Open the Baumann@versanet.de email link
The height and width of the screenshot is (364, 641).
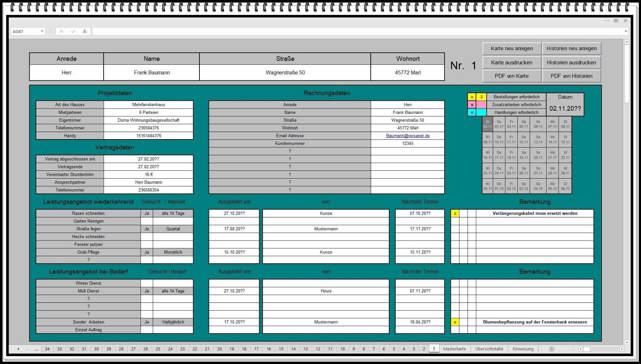[408, 136]
